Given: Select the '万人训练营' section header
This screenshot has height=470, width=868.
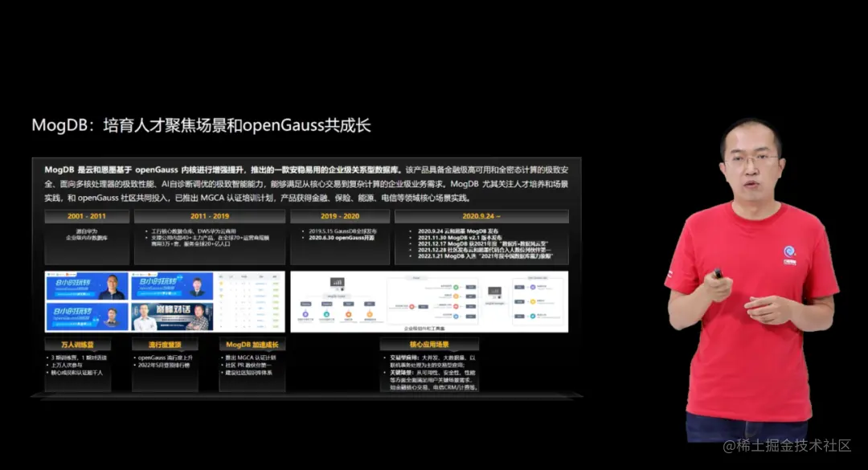Looking at the screenshot, I should (x=77, y=345).
